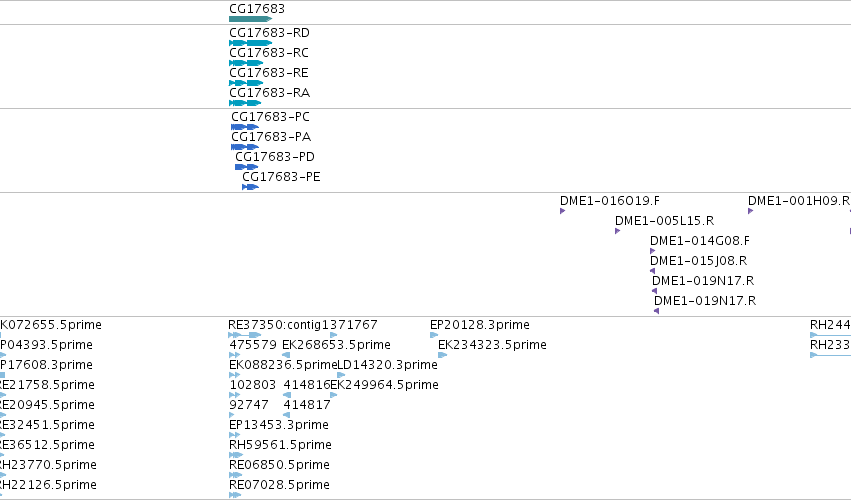Click the CG17683-RD transcript feature

point(250,43)
